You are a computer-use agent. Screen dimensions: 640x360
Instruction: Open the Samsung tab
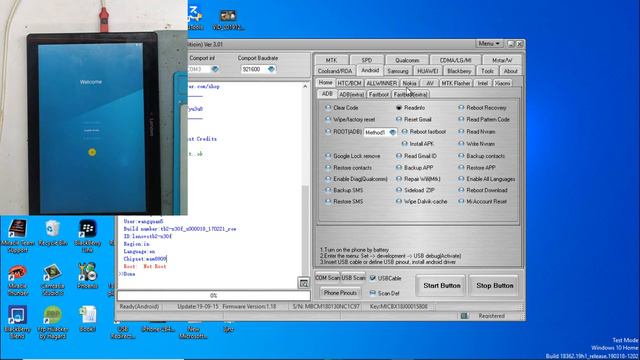pyautogui.click(x=398, y=71)
